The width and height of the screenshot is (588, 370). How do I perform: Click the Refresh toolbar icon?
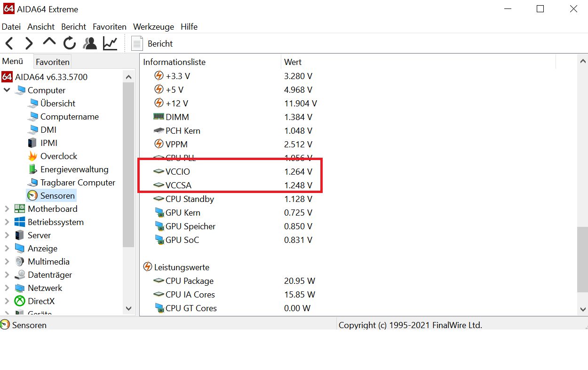coord(70,43)
